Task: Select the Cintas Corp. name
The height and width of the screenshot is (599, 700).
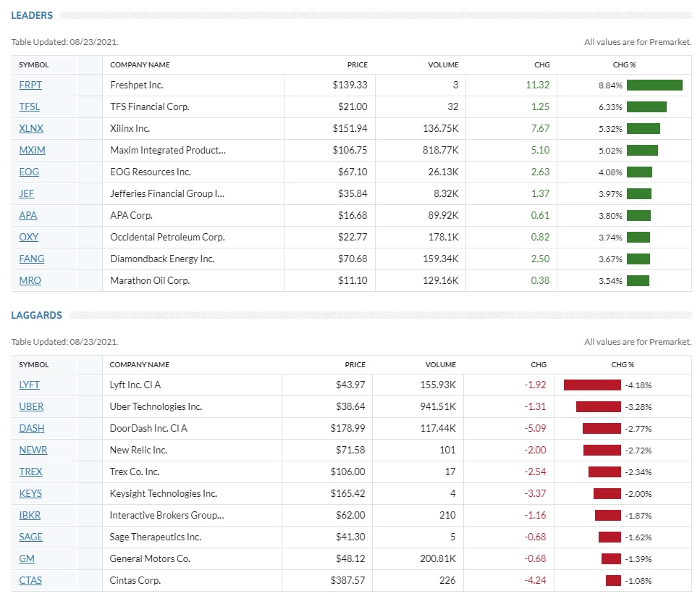Action: [x=135, y=580]
